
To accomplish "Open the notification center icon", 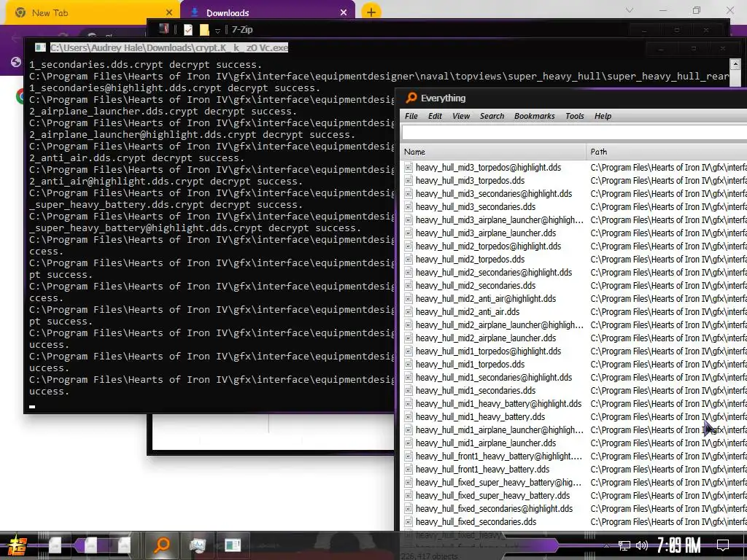I will pyautogui.click(x=723, y=545).
